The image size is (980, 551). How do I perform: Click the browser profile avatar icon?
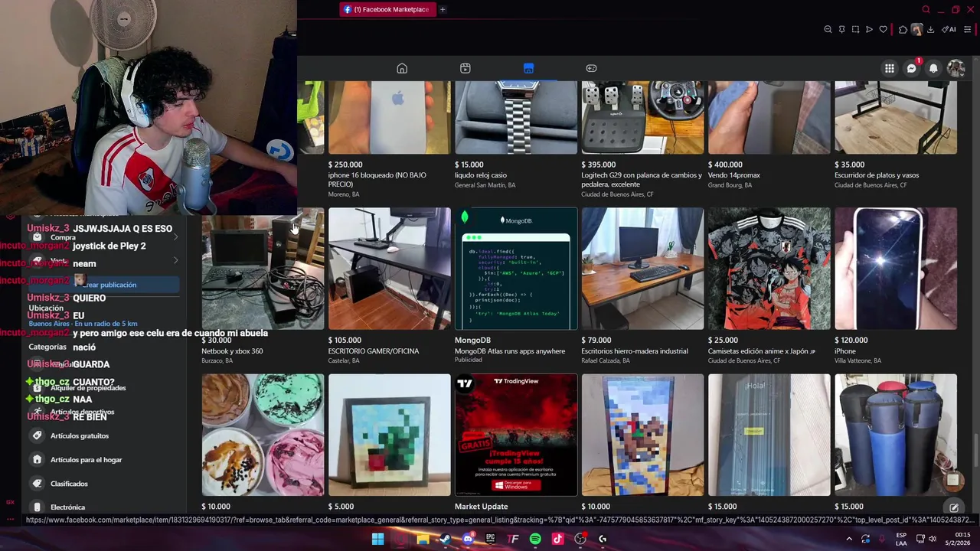coord(916,30)
